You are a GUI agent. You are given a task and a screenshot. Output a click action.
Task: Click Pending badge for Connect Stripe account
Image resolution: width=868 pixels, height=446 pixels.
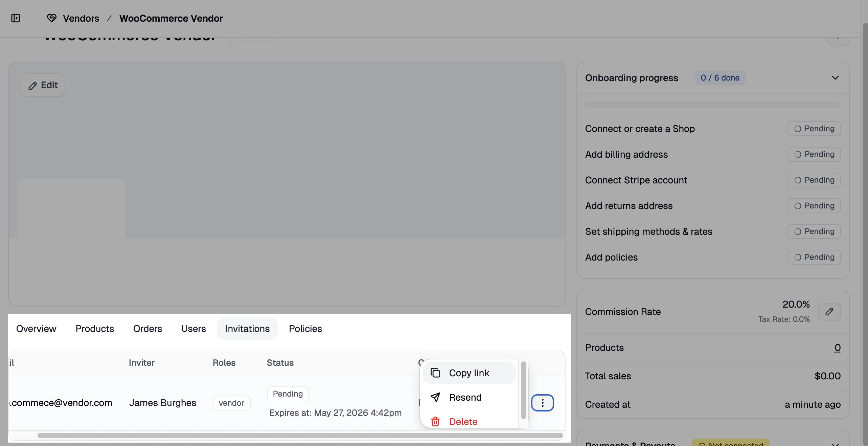coord(814,180)
